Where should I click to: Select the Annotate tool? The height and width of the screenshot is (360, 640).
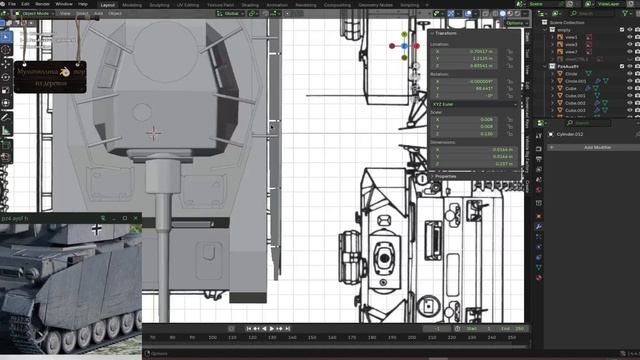(x=6, y=117)
